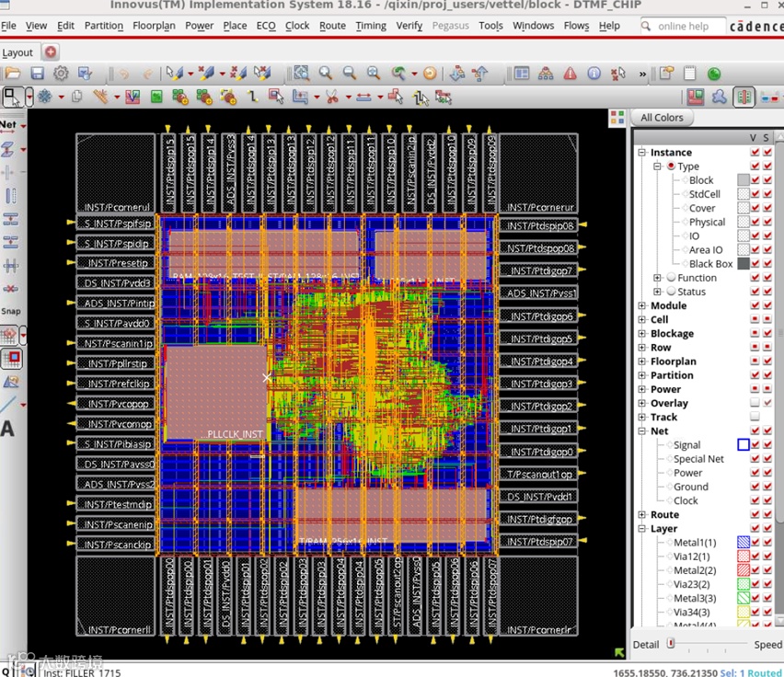Collapse the Instance tree node

(641, 153)
